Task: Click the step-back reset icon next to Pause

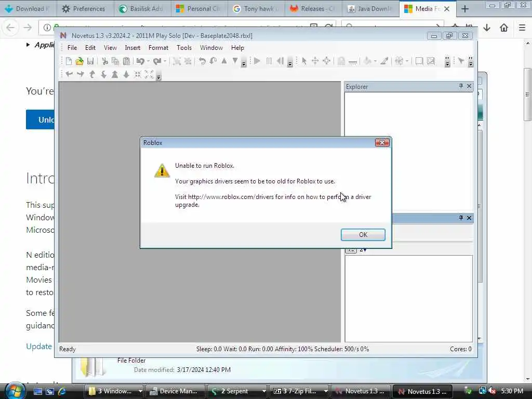Action: pyautogui.click(x=280, y=61)
